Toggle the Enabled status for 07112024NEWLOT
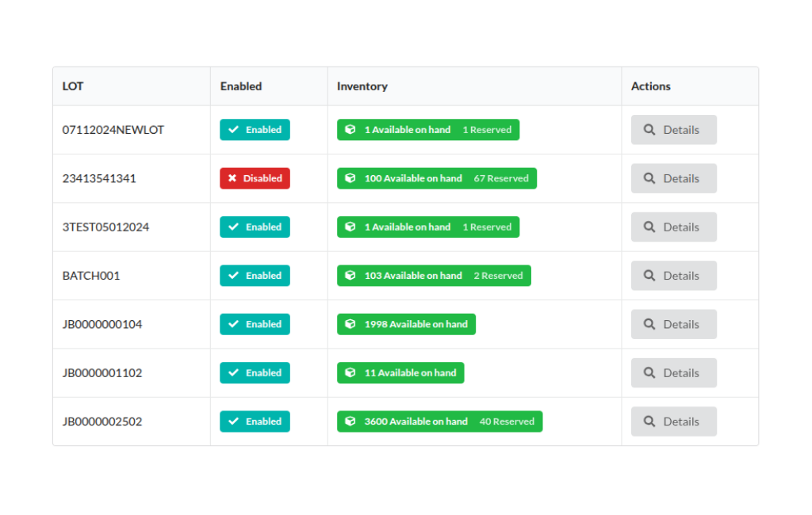This screenshot has height=515, width=812. pos(255,129)
